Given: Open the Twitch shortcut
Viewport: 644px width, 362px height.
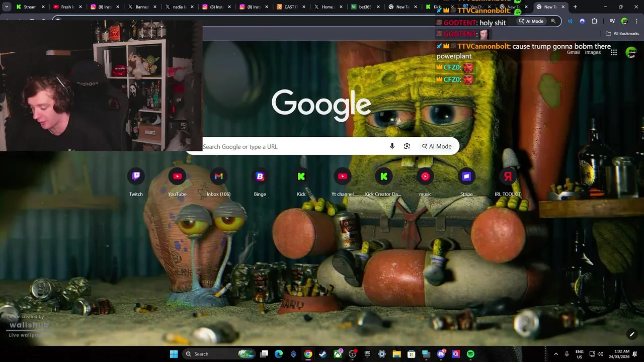Looking at the screenshot, I should tap(136, 182).
